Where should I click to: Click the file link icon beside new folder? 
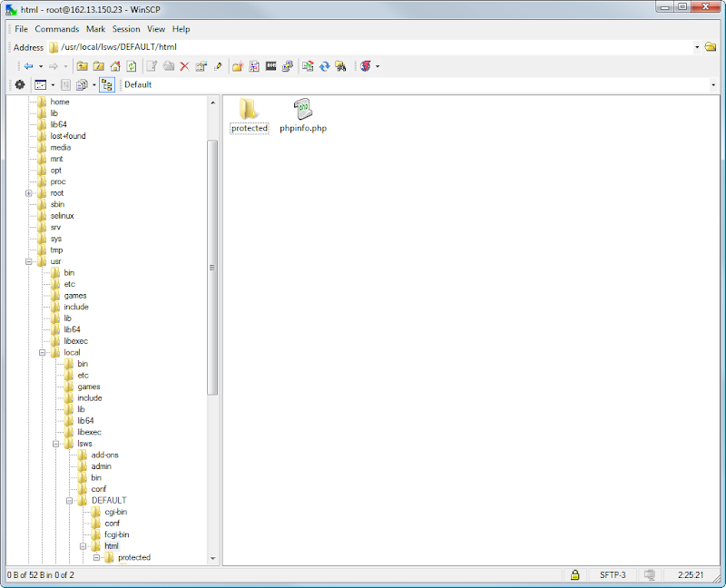pos(254,66)
